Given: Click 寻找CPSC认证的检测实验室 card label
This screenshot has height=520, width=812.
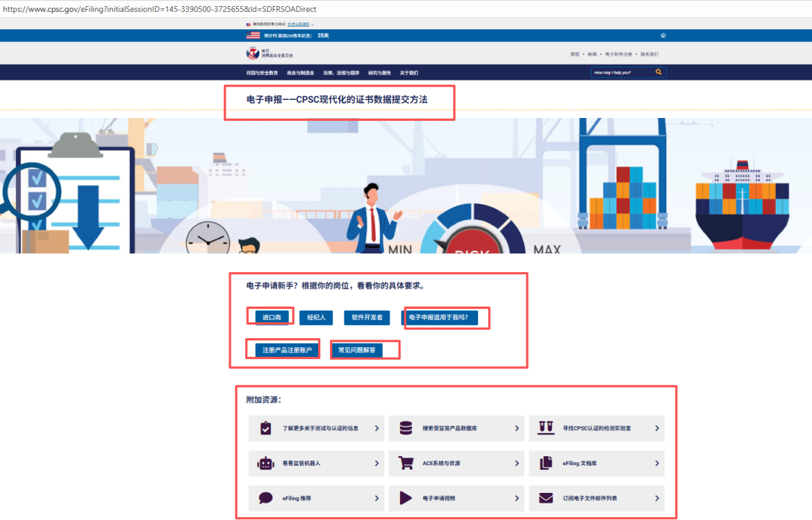Looking at the screenshot, I should 597,428.
